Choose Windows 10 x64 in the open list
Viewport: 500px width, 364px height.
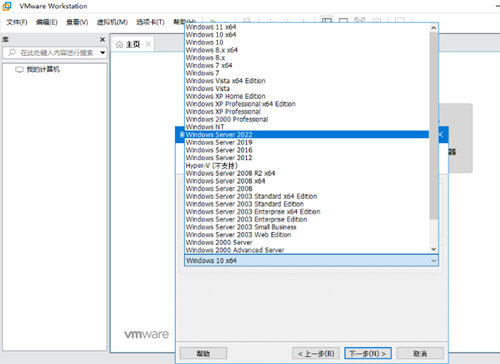click(307, 35)
